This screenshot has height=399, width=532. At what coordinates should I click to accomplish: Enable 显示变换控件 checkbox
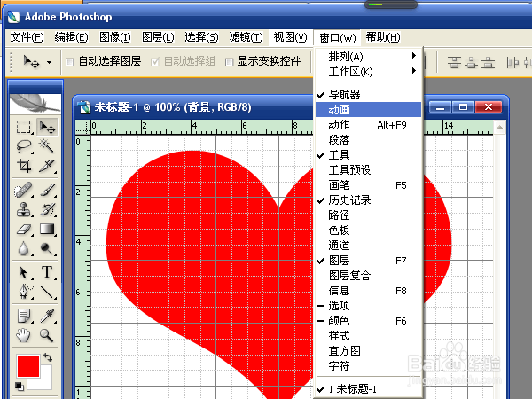230,62
